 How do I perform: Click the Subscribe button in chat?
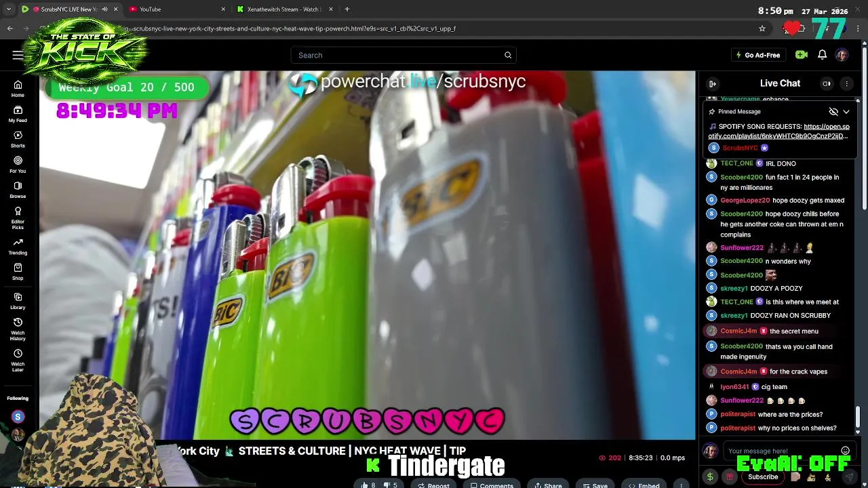pos(763,477)
